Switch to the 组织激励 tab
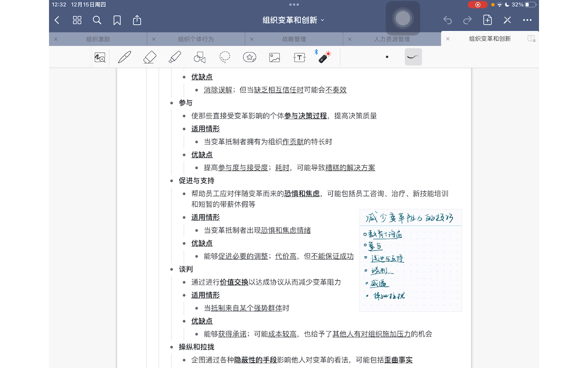588x368 pixels. [98, 39]
